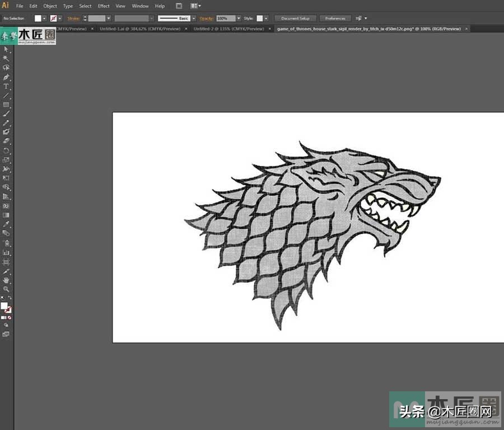Select the Gradient tool
Image resolution: width=504 pixels, height=430 pixels.
pyautogui.click(x=6, y=215)
